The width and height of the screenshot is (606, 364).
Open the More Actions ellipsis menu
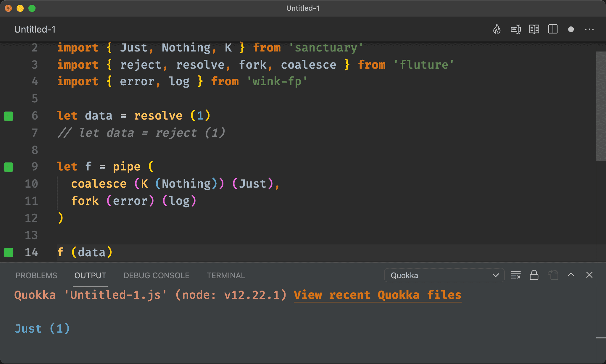tap(589, 29)
